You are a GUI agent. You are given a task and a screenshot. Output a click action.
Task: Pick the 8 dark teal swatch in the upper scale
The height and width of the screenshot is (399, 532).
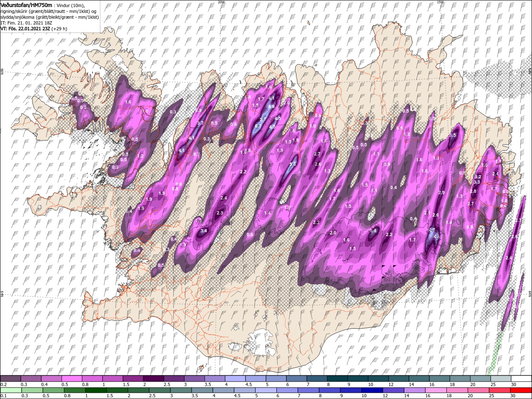[x=337, y=378]
